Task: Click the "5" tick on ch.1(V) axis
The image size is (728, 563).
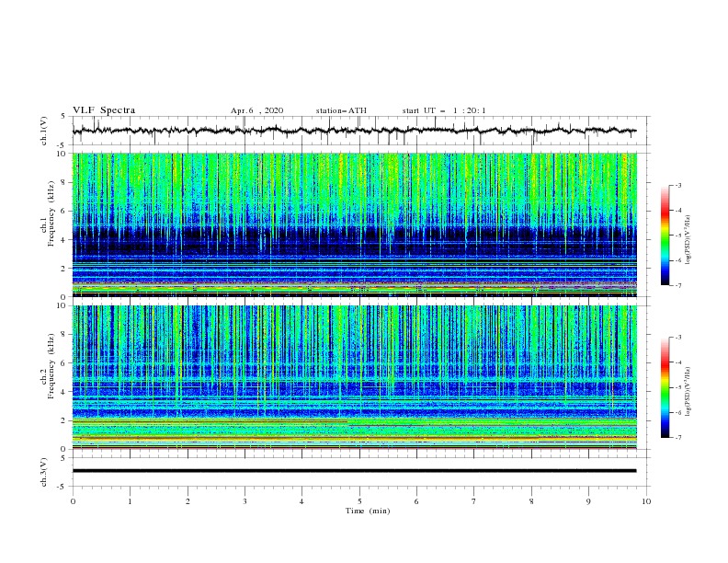Action: (64, 117)
